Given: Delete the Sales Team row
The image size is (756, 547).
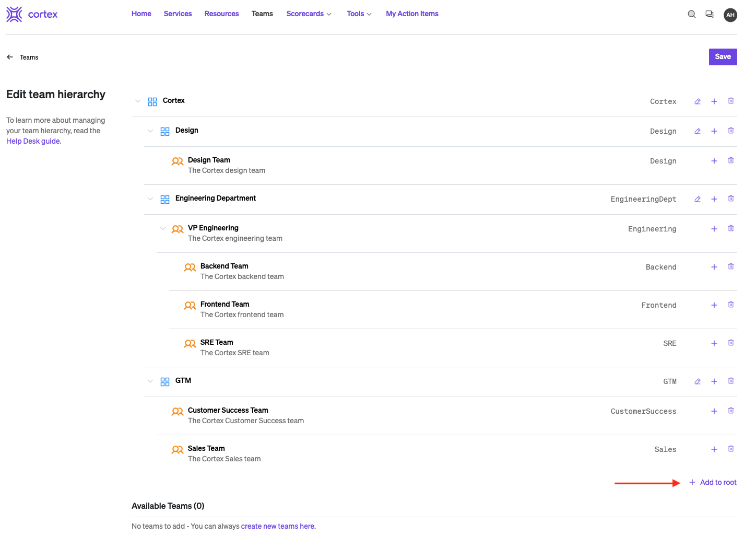Looking at the screenshot, I should point(731,449).
